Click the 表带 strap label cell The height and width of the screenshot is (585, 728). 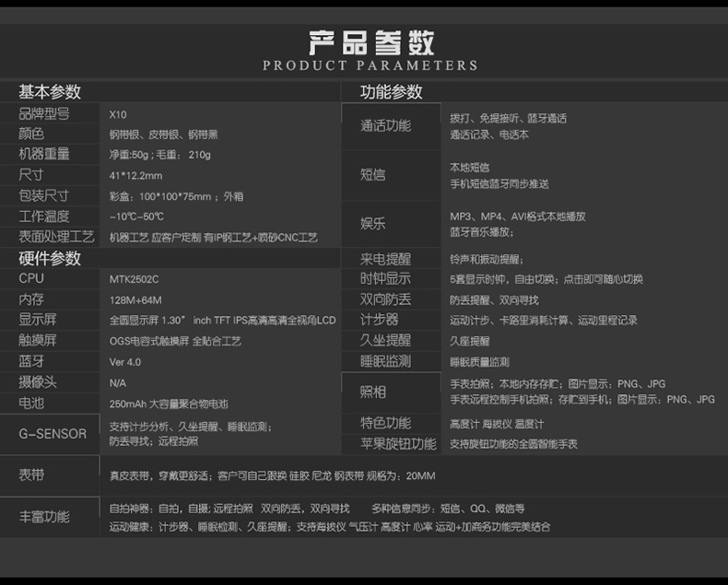click(31, 475)
